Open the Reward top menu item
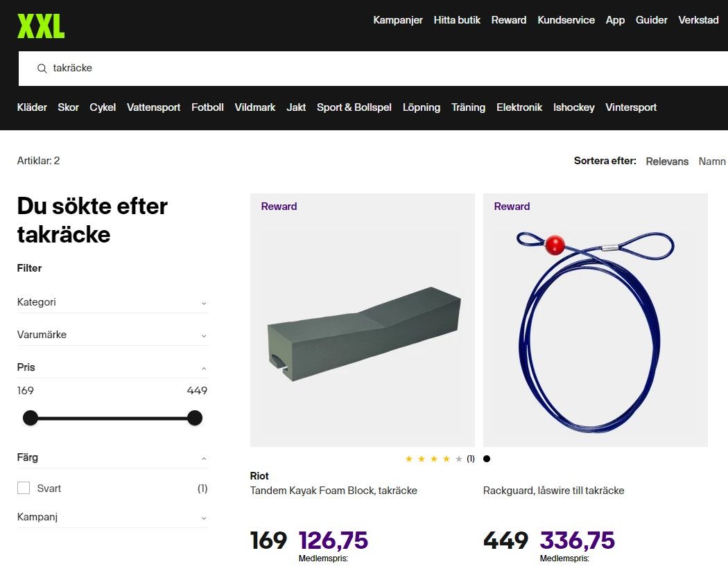728x571 pixels. tap(509, 20)
